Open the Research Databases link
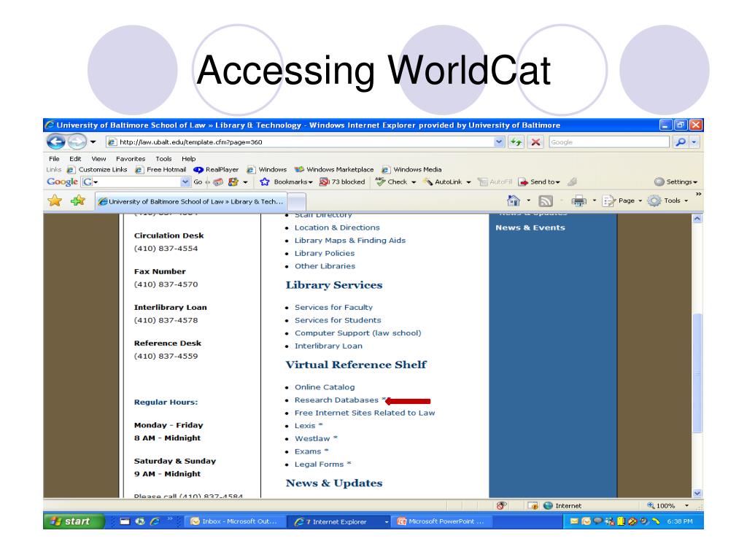 [x=336, y=400]
